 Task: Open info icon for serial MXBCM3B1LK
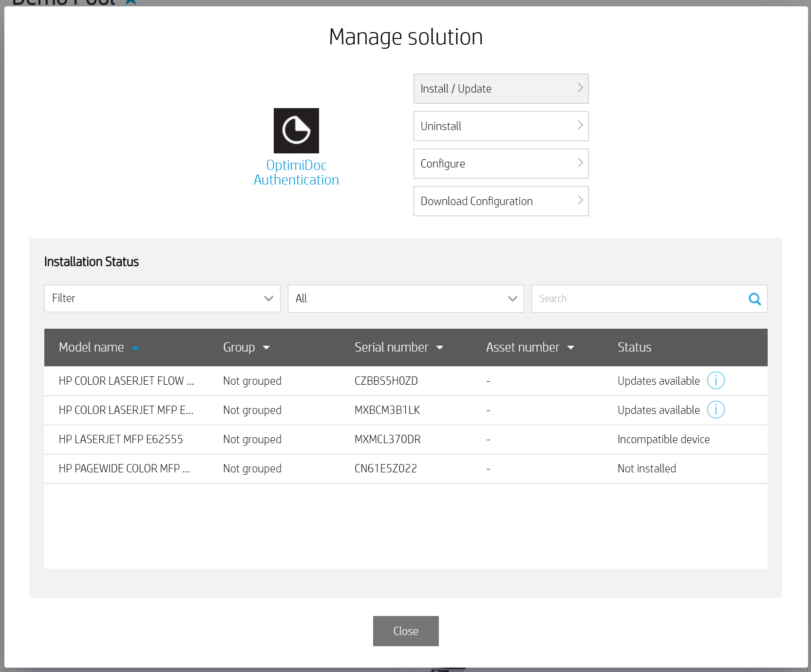pyautogui.click(x=716, y=410)
